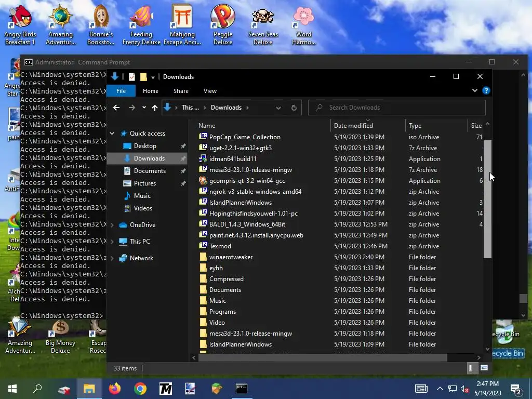Go back with the left arrow
This screenshot has width=532, height=399.
116,108
